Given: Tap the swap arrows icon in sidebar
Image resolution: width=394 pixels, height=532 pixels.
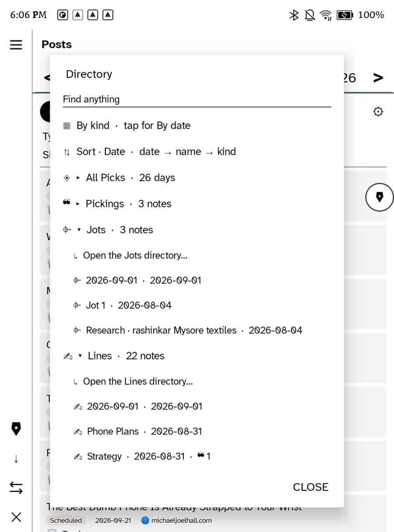Looking at the screenshot, I should (x=16, y=488).
